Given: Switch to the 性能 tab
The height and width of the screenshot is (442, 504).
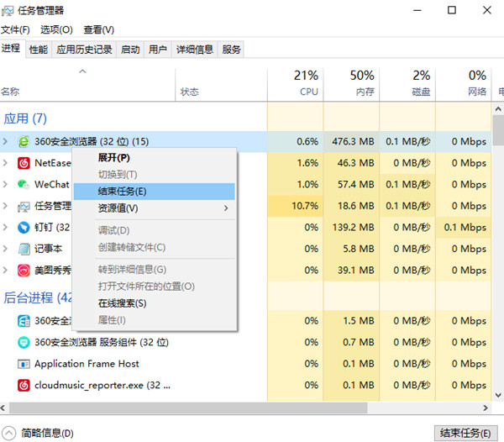Looking at the screenshot, I should coord(39,50).
